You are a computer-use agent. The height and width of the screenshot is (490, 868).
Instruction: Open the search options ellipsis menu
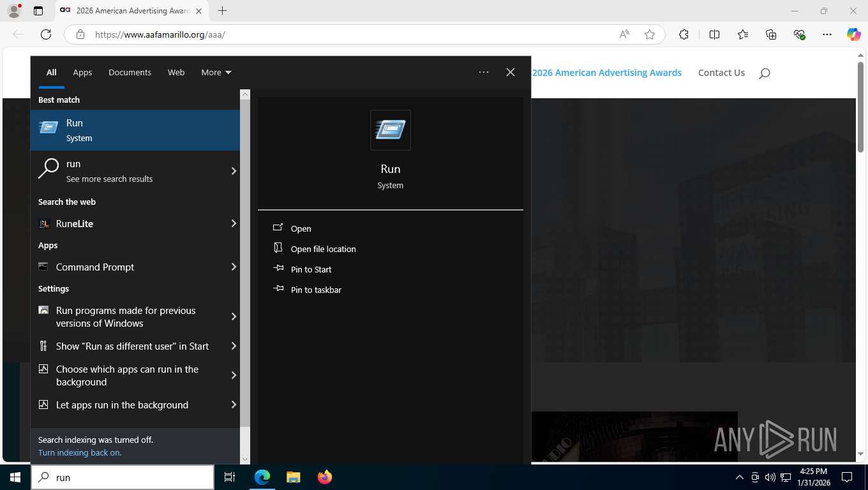click(x=484, y=72)
